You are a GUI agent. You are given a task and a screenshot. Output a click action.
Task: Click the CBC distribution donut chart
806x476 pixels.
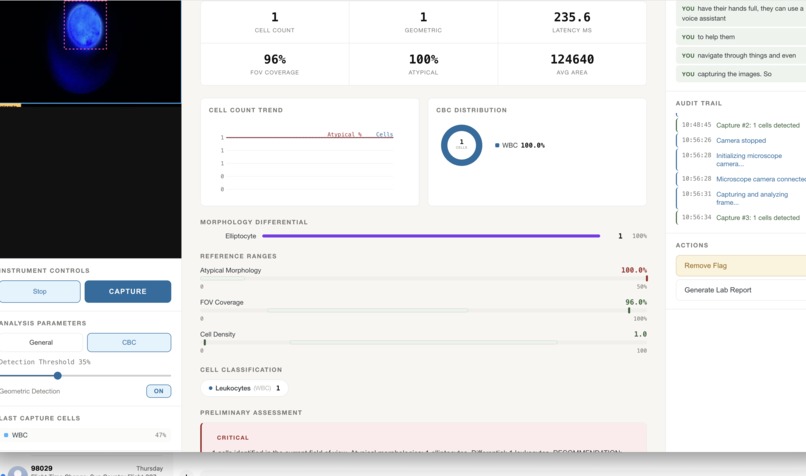click(x=462, y=145)
